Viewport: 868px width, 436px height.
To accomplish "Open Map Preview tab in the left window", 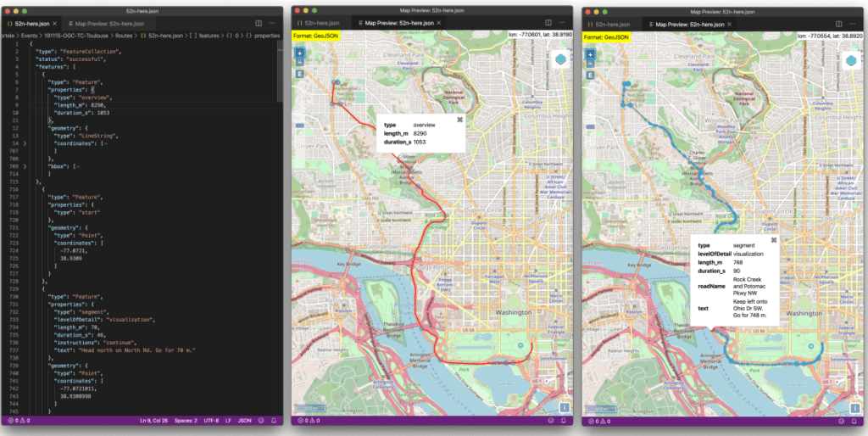I will click(x=105, y=25).
